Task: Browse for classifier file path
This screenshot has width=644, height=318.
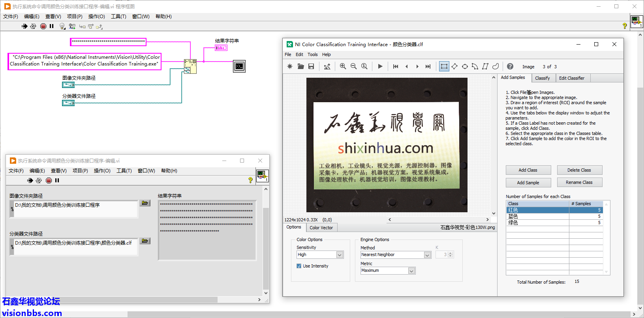Action: tap(145, 241)
